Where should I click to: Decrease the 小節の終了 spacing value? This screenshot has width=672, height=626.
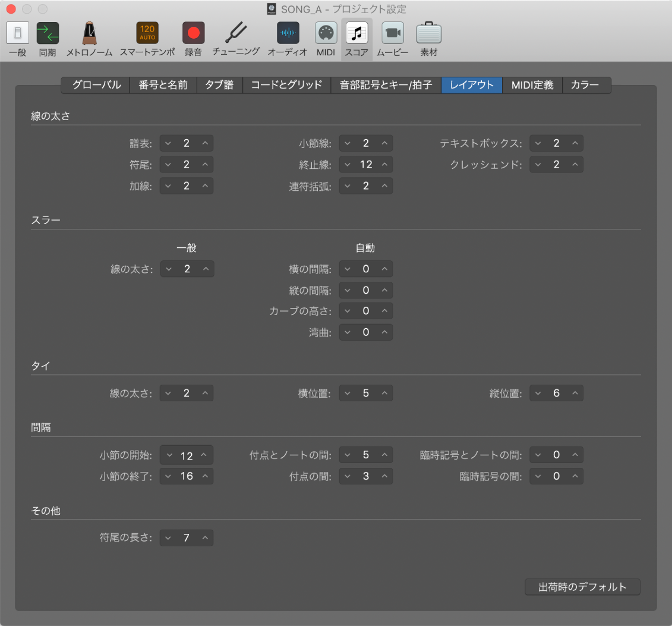[168, 476]
